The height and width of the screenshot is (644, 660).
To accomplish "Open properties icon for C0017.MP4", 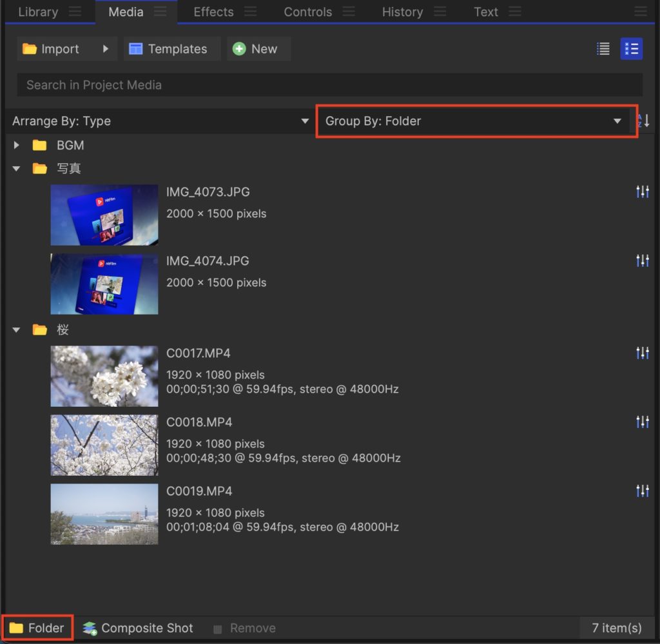I will 642,353.
